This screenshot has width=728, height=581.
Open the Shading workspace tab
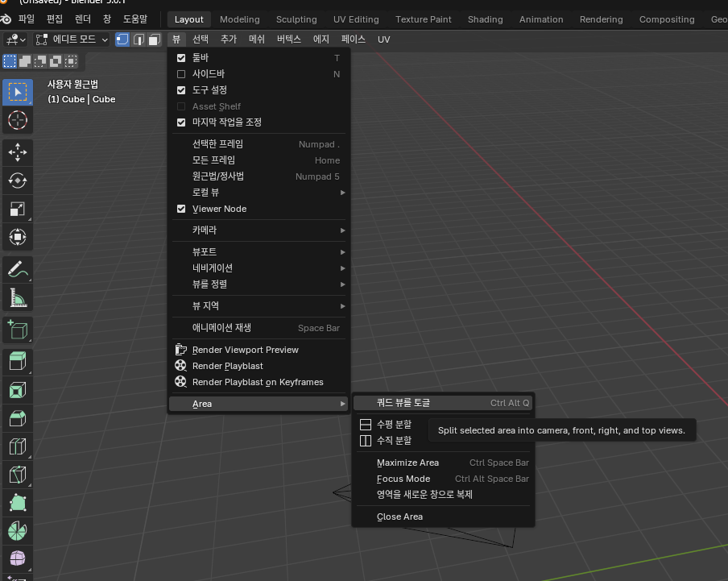[x=485, y=19]
